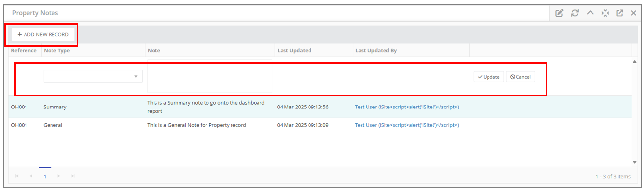Go to the next page of results
Image resolution: width=644 pixels, height=189 pixels.
pyautogui.click(x=59, y=176)
